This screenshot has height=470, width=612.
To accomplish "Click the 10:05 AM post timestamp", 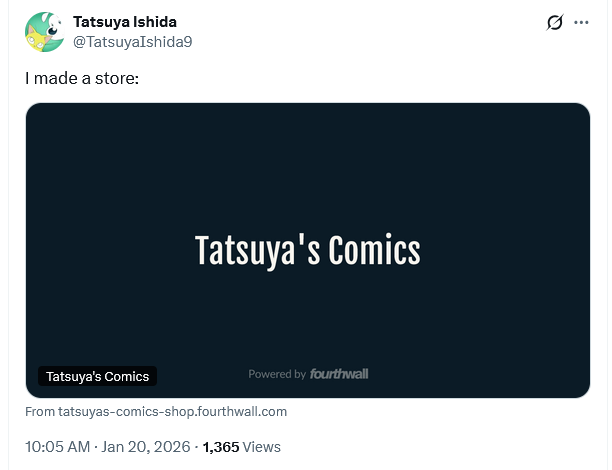I will pyautogui.click(x=57, y=447).
